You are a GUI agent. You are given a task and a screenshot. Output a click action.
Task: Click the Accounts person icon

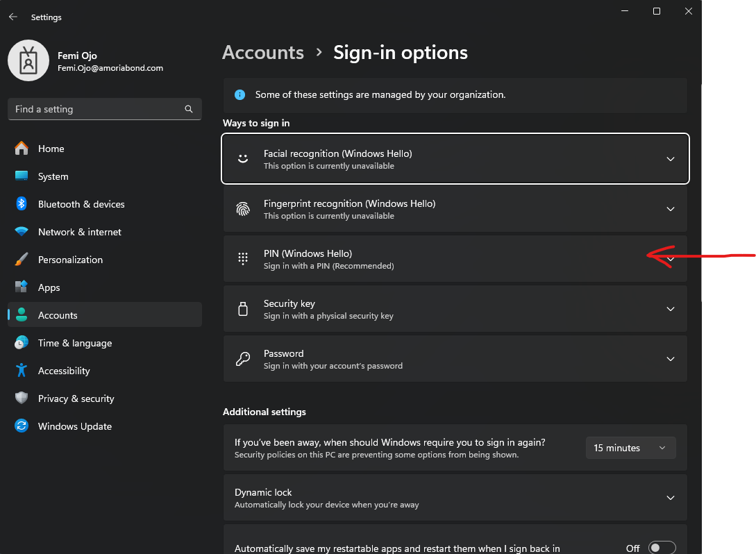click(x=22, y=315)
